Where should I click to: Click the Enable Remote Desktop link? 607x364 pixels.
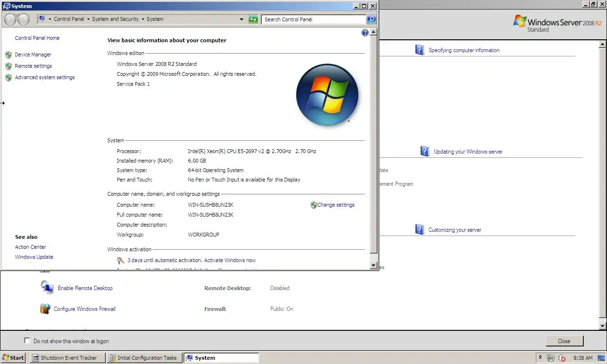tap(85, 288)
